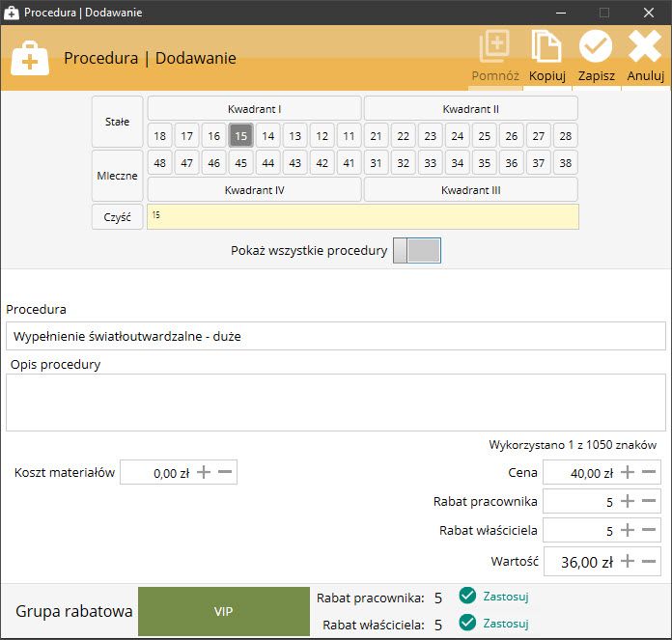Increase Wartość with the plus icon
The width and height of the screenshot is (672, 640).
point(628,561)
